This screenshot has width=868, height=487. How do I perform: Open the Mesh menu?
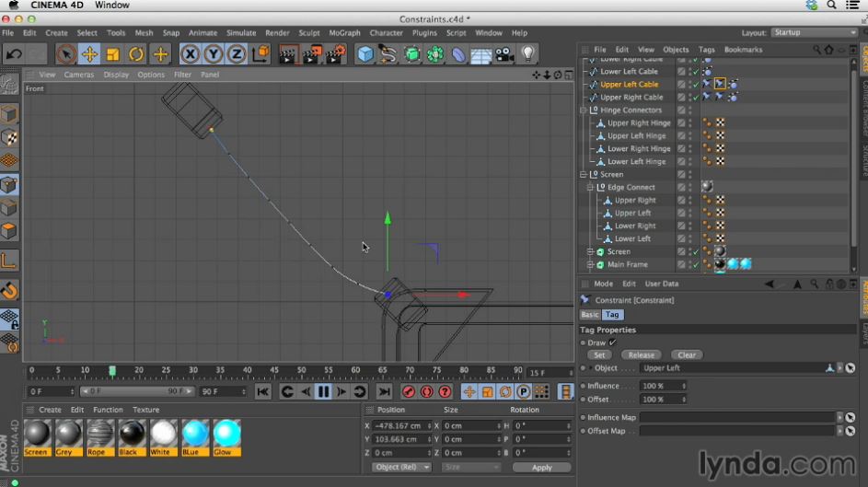point(144,32)
